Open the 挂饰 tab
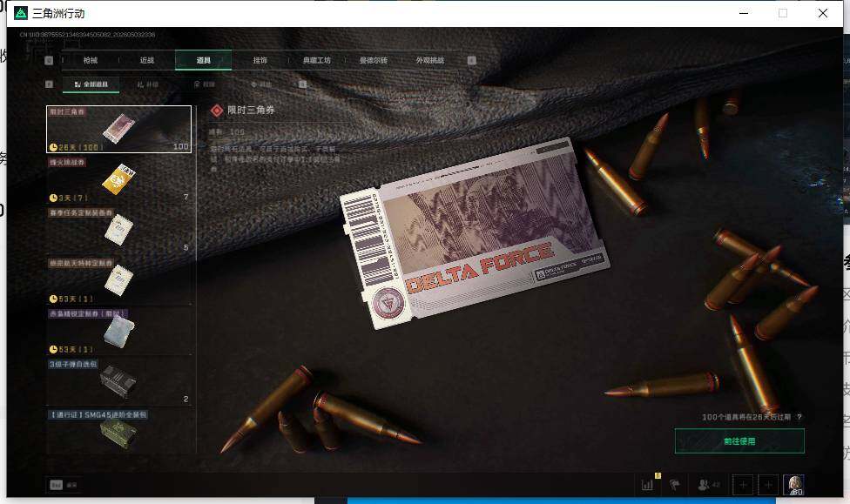The width and height of the screenshot is (850, 504). pyautogui.click(x=260, y=60)
